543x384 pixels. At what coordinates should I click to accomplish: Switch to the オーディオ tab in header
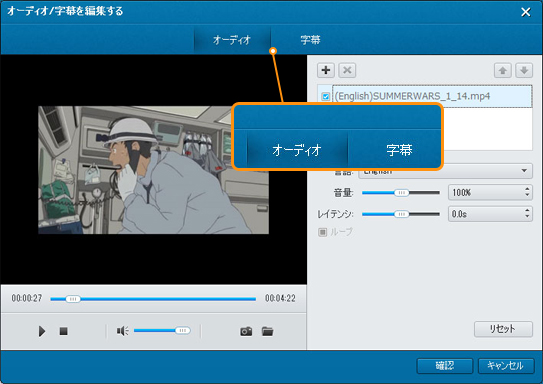[x=232, y=40]
